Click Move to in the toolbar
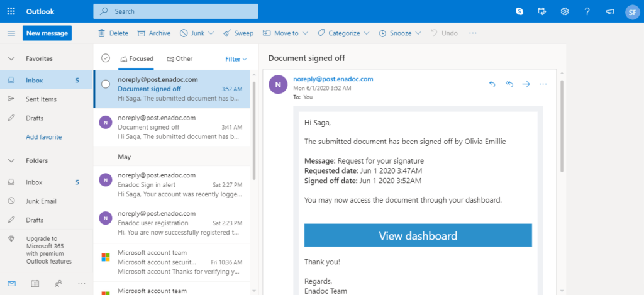 [281, 33]
